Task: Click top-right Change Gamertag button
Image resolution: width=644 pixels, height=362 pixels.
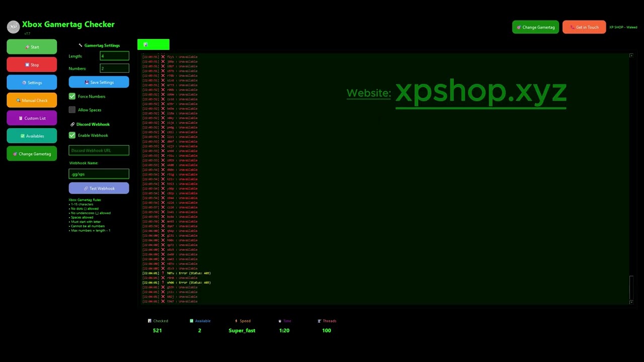Action: pos(535,27)
